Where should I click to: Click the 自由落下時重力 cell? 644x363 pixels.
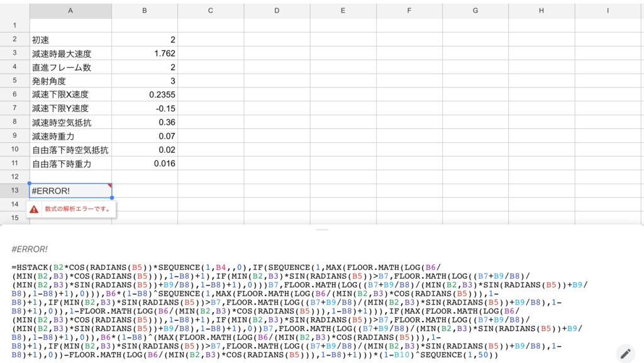70,164
